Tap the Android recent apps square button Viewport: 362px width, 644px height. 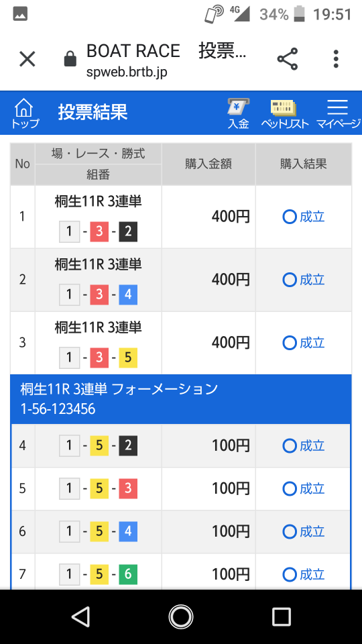[x=282, y=616]
